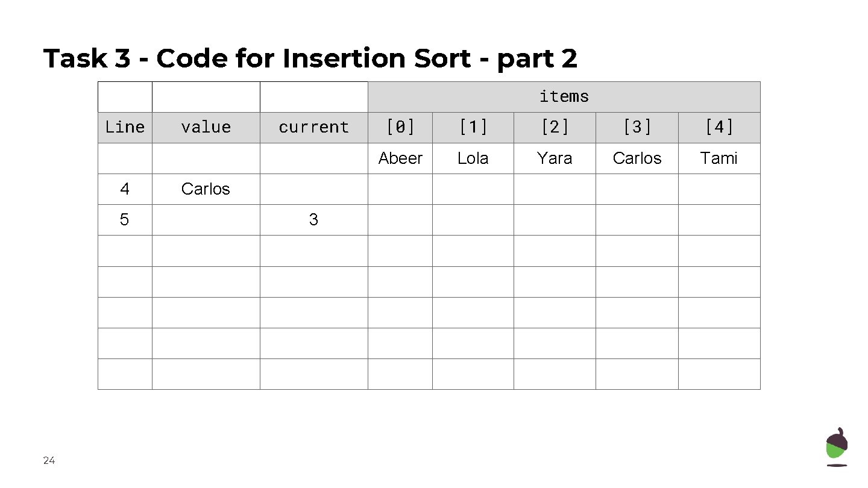Viewport: 868px width, 488px height.
Task: Click the "current" column header
Action: (x=313, y=127)
